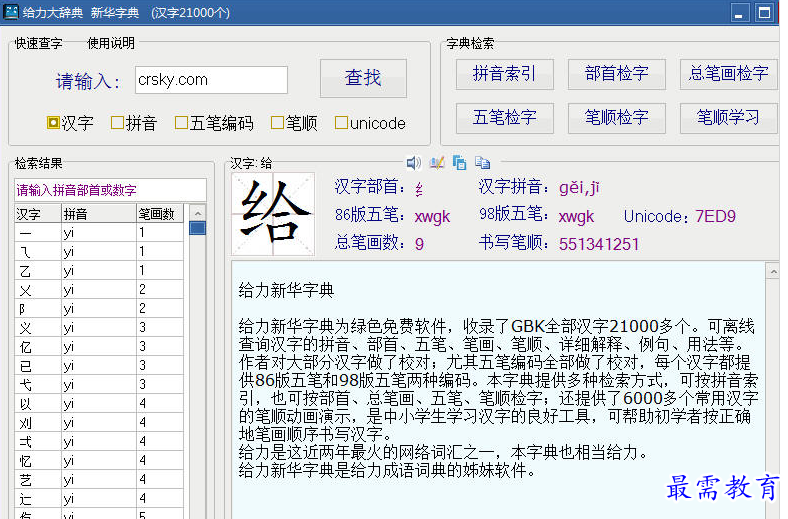Image resolution: width=788 pixels, height=519 pixels.
Task: Select the 拼音 search mode option
Action: pyautogui.click(x=118, y=123)
